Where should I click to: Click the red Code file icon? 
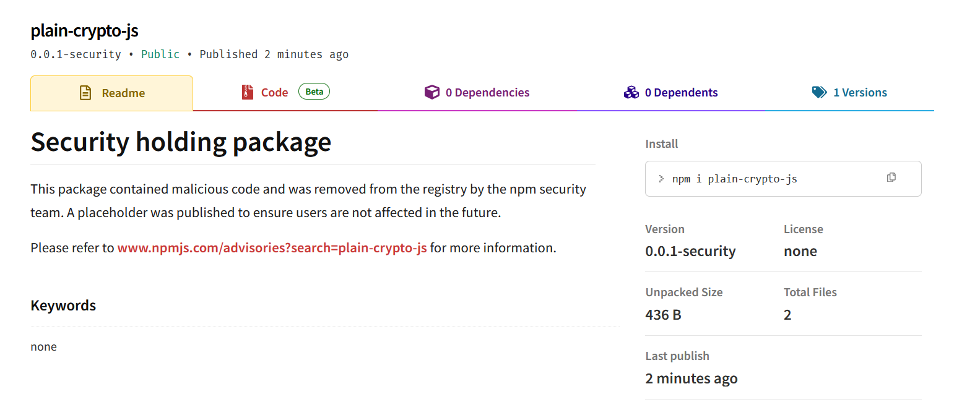tap(247, 92)
